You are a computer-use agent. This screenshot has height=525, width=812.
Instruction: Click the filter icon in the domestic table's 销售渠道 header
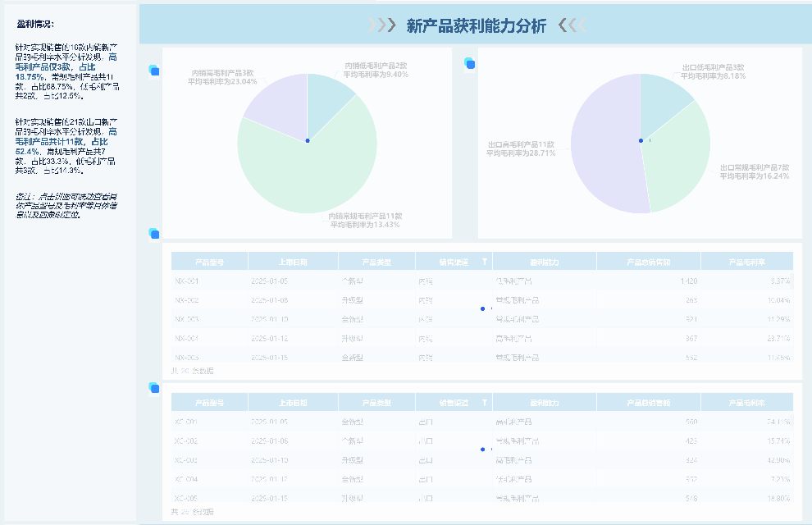point(484,262)
